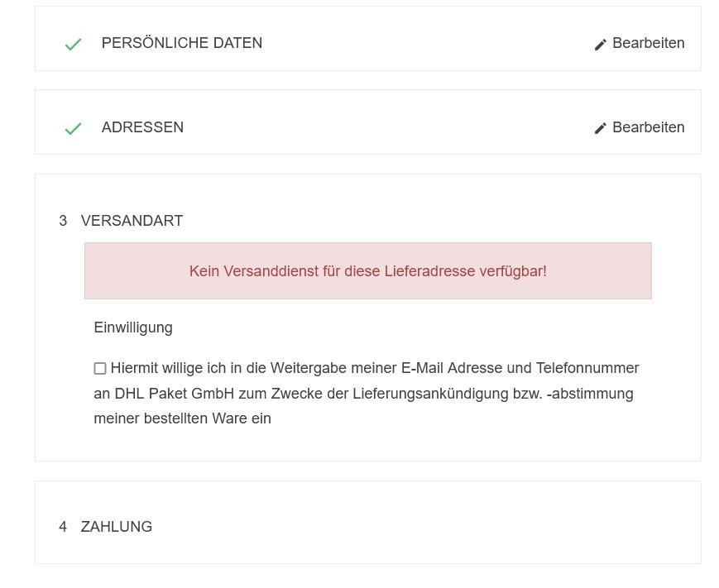Click the pencil icon in Adressen row

[x=601, y=128]
